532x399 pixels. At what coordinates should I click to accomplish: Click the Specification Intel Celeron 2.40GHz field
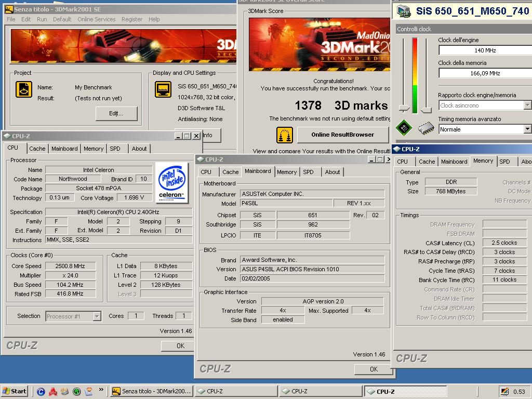pos(118,212)
